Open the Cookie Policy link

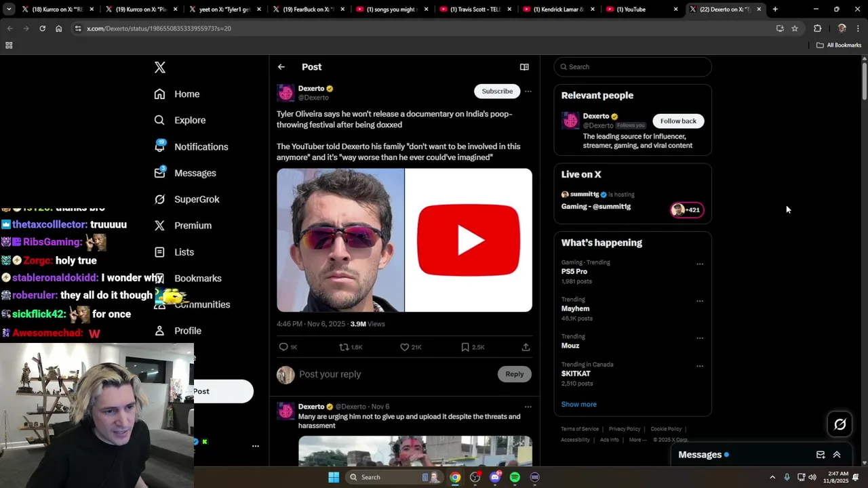click(666, 429)
